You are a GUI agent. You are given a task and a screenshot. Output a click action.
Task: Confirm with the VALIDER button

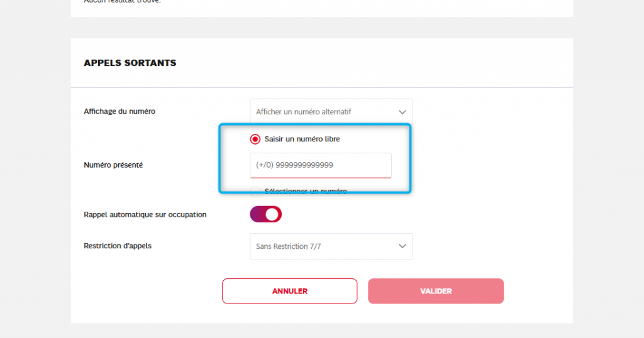436,291
